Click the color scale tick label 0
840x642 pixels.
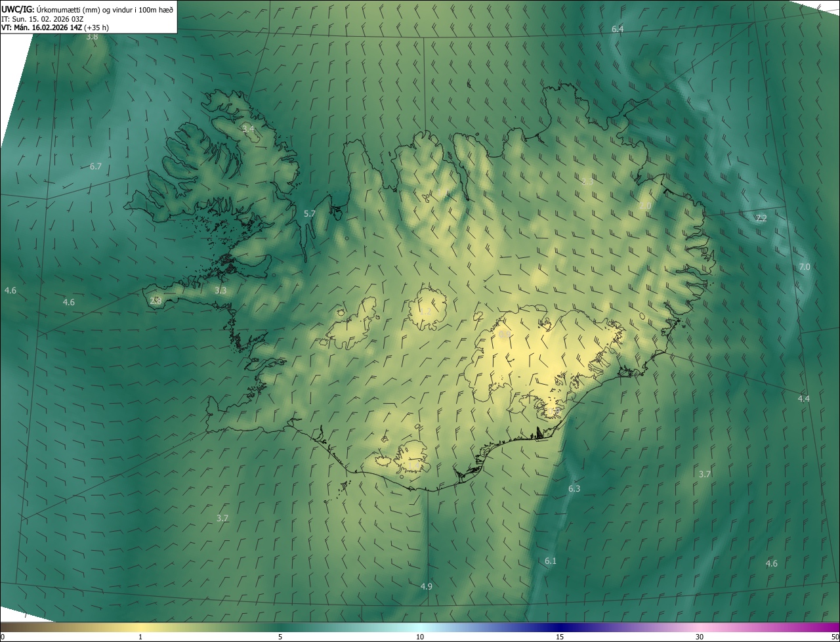[2, 637]
